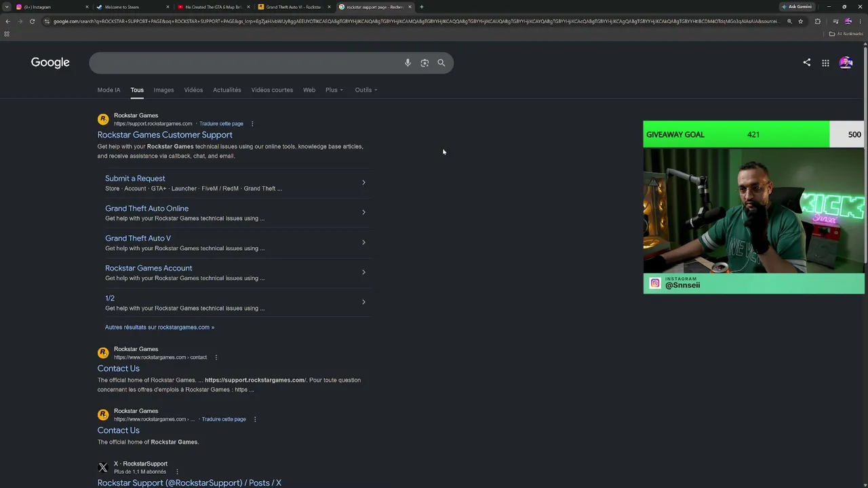Click Traduire cette page for support.rockstargames.com
This screenshot has width=868, height=488.
point(221,124)
